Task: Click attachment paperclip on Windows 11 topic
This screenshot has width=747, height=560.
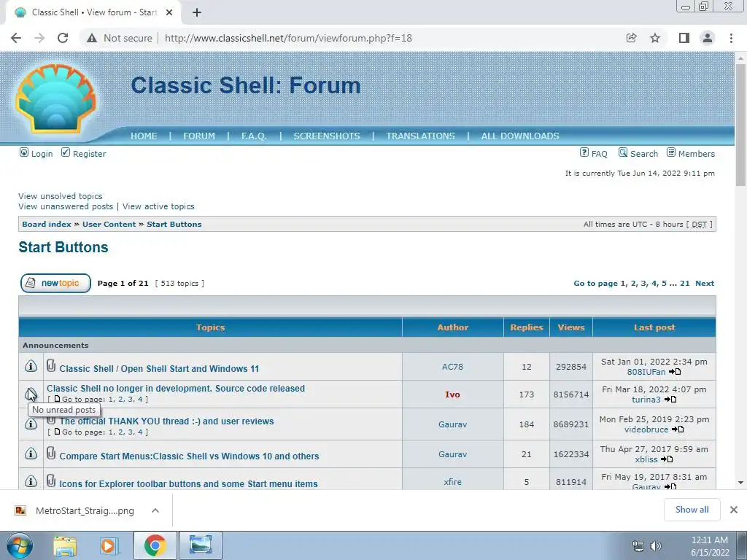Action: click(51, 366)
